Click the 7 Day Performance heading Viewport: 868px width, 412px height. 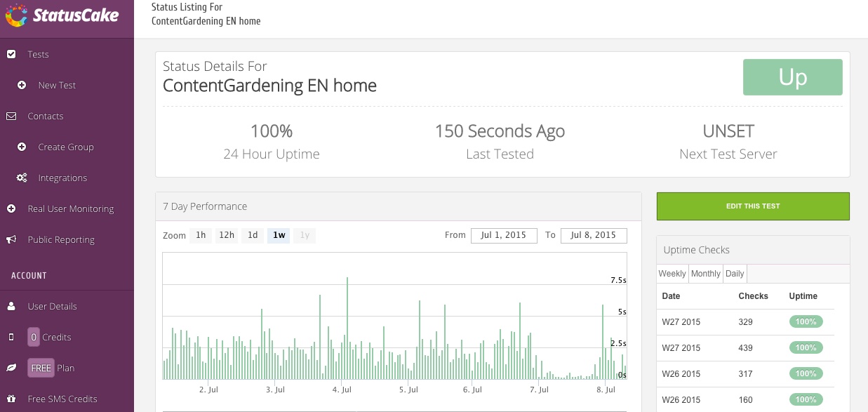(205, 206)
